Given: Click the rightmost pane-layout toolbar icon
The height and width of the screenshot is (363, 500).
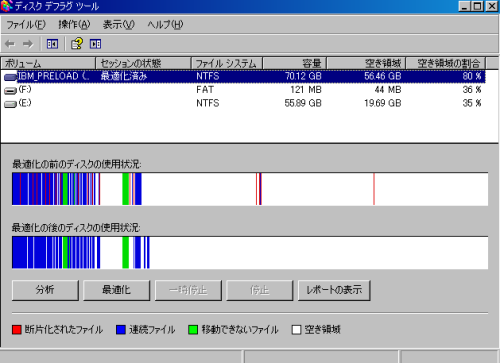Looking at the screenshot, I should pyautogui.click(x=96, y=44).
